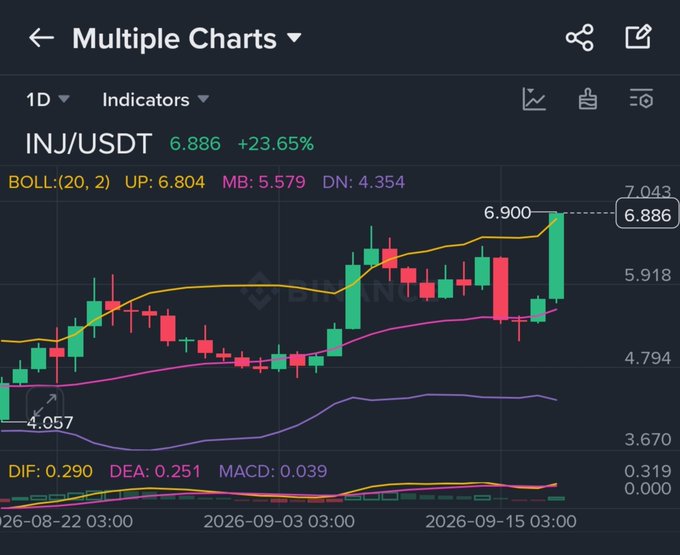
Task: Open the chart settings icon
Action: (x=641, y=98)
